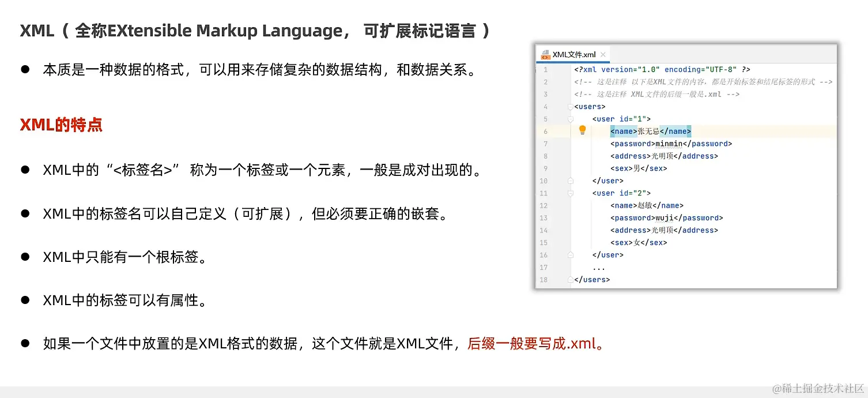This screenshot has height=398, width=868.
Task: Click the comment ending with .xml on line 3
Action: tap(656, 95)
